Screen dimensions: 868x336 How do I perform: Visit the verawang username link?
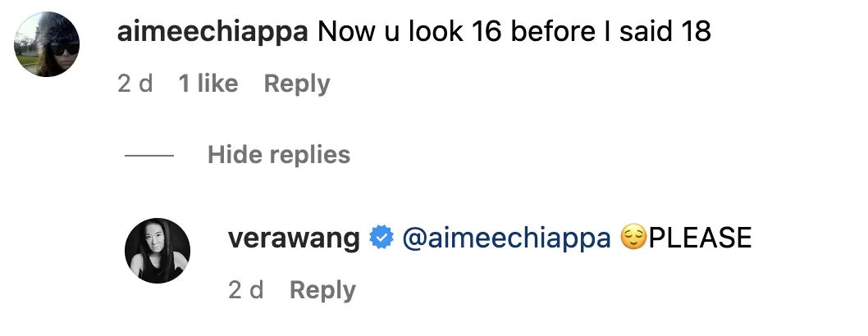click(x=294, y=238)
